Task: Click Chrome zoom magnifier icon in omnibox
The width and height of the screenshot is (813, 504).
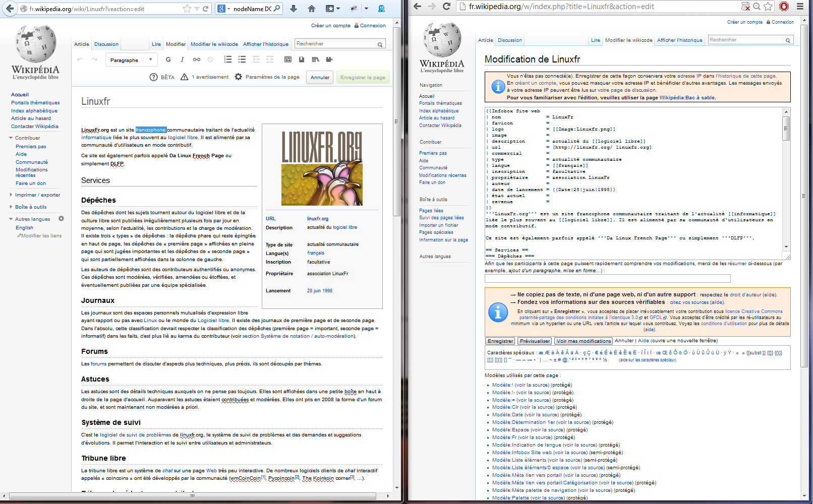Action: click(x=757, y=6)
